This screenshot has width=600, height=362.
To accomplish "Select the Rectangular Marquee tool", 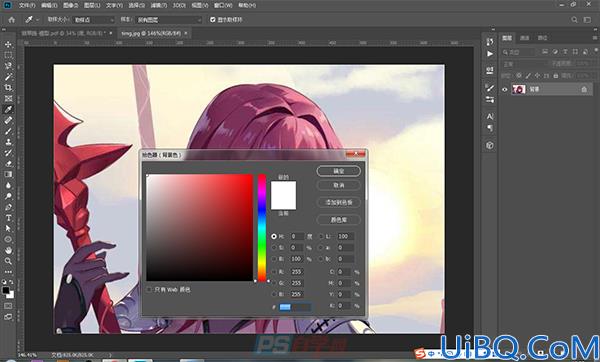I will coord(8,55).
